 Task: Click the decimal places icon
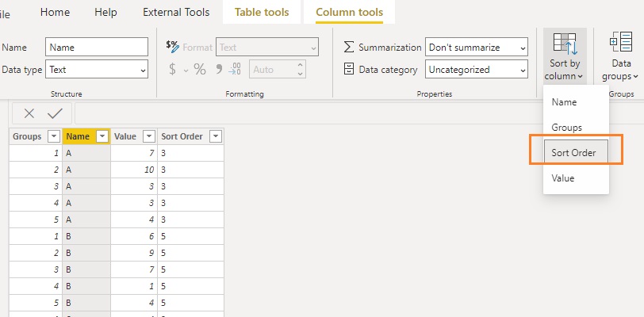(x=235, y=69)
